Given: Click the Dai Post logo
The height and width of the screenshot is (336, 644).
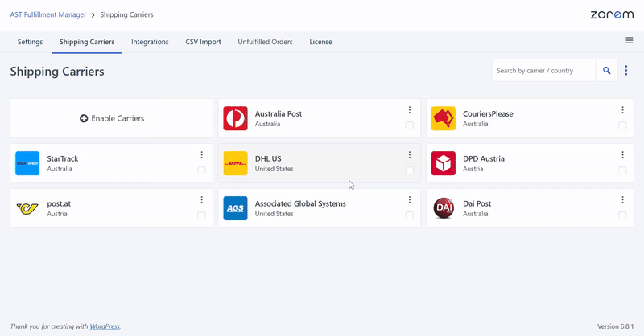Looking at the screenshot, I should (x=444, y=208).
